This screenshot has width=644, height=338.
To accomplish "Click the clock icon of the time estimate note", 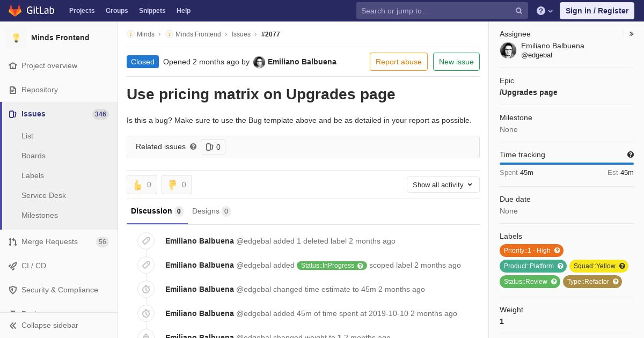I will (x=146, y=289).
